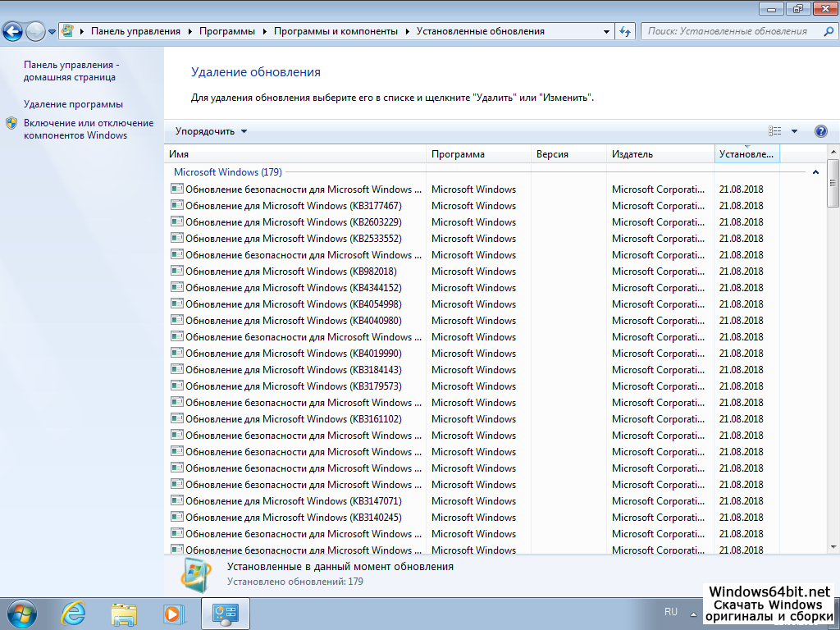Open the help question mark icon
The height and width of the screenshot is (630, 840).
[820, 131]
